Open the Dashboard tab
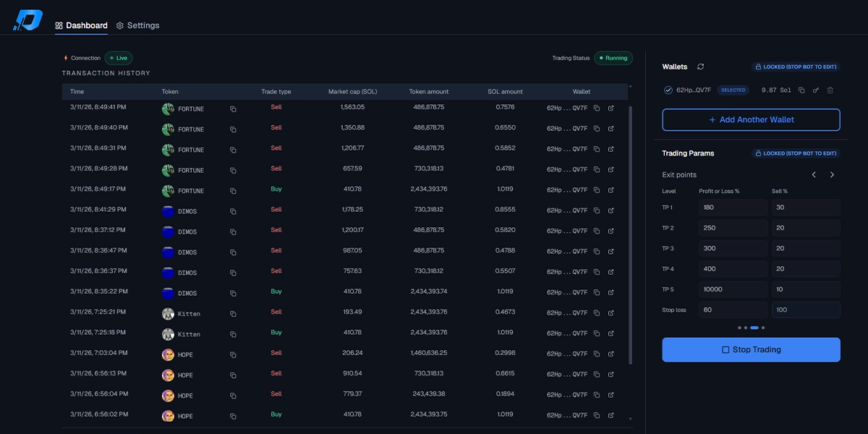 pyautogui.click(x=81, y=25)
